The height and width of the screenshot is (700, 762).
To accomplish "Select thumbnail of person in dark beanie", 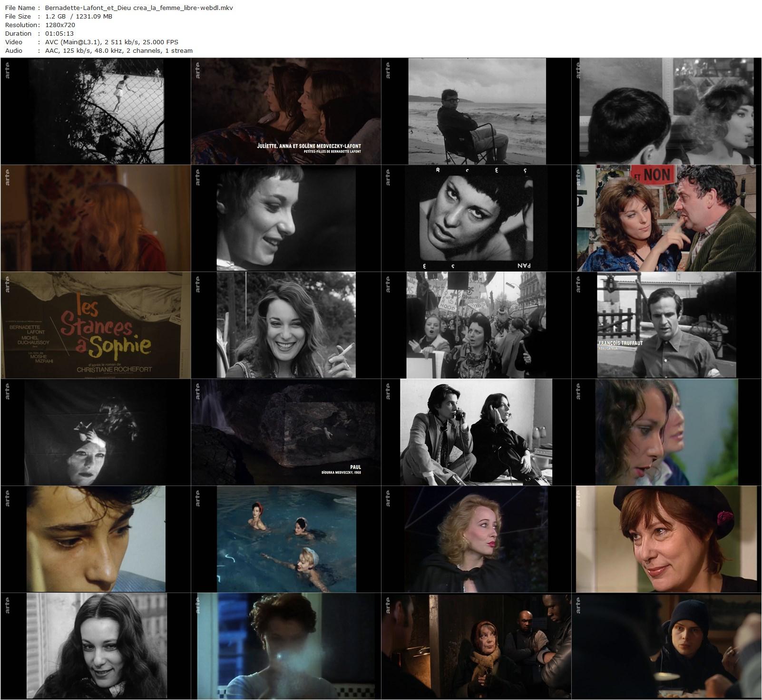I will click(x=666, y=646).
